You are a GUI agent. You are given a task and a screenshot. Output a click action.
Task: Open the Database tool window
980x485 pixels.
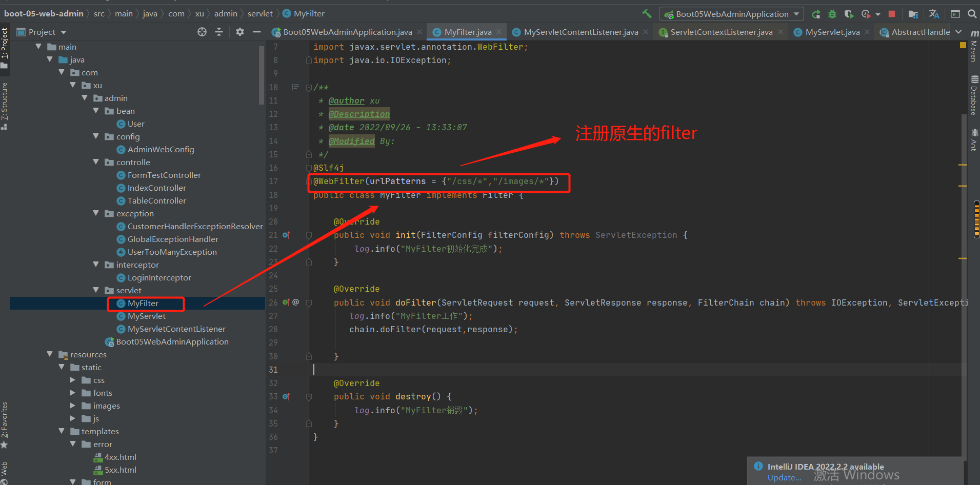[974, 95]
